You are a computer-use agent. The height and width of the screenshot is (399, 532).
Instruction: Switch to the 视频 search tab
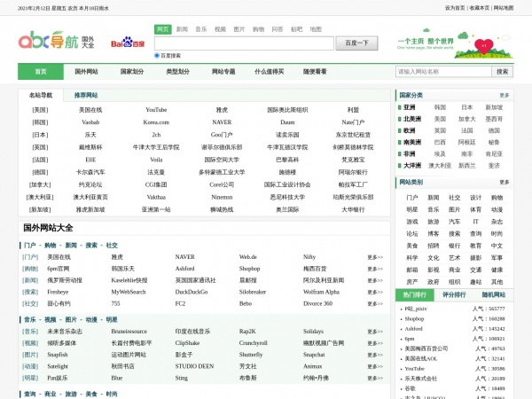point(220,29)
